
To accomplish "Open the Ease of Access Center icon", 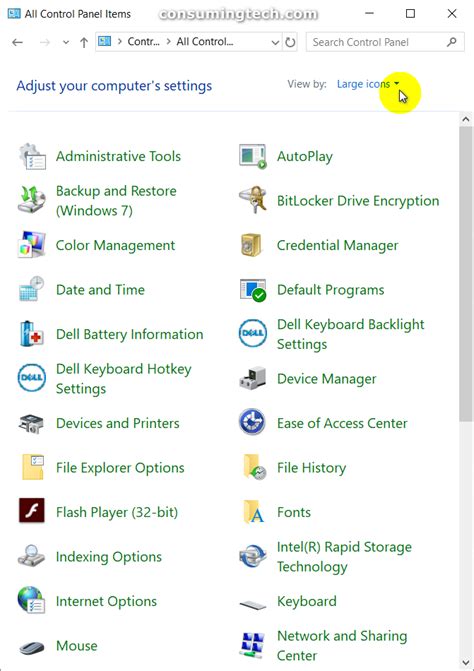I will [x=252, y=422].
